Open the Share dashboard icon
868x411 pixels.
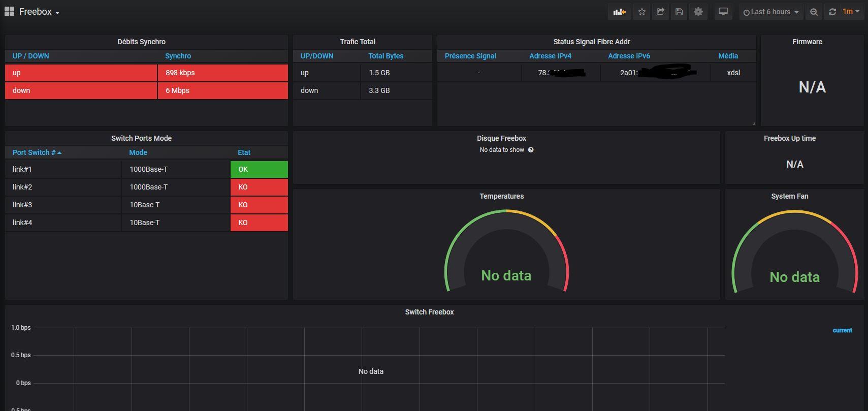point(660,12)
